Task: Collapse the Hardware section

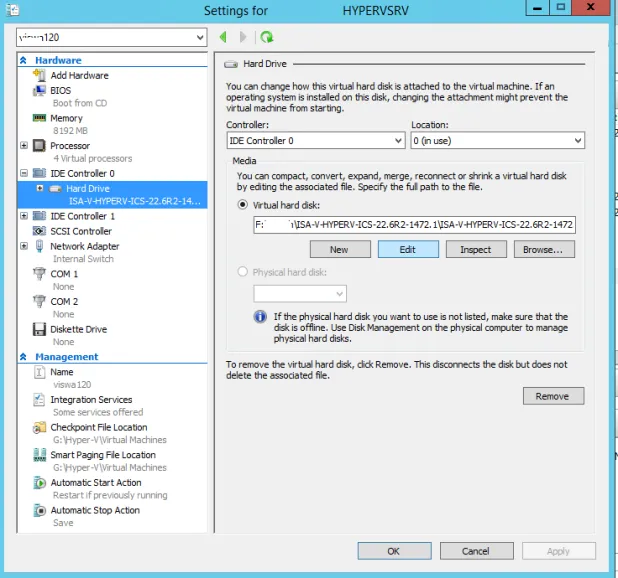Action: point(23,60)
